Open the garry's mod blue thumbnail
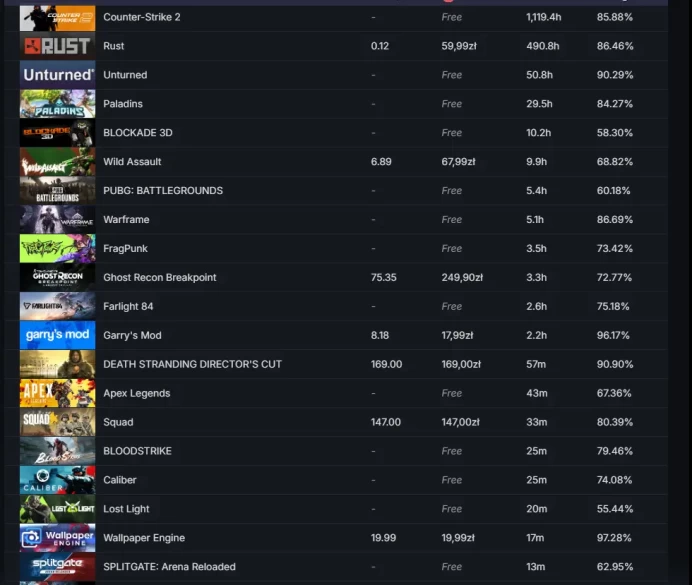The width and height of the screenshot is (692, 585). (x=57, y=335)
